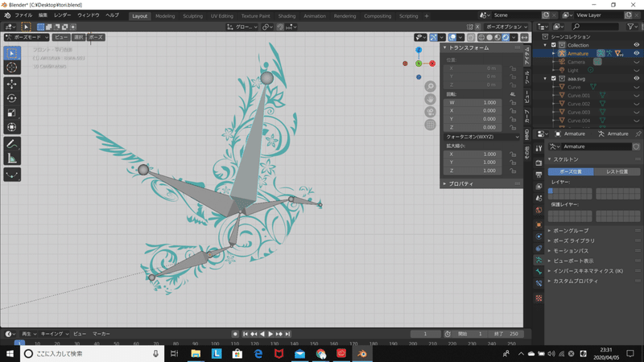The height and width of the screenshot is (362, 644).
Task: Click the viewport zoom magnifier icon
Action: 430,86
